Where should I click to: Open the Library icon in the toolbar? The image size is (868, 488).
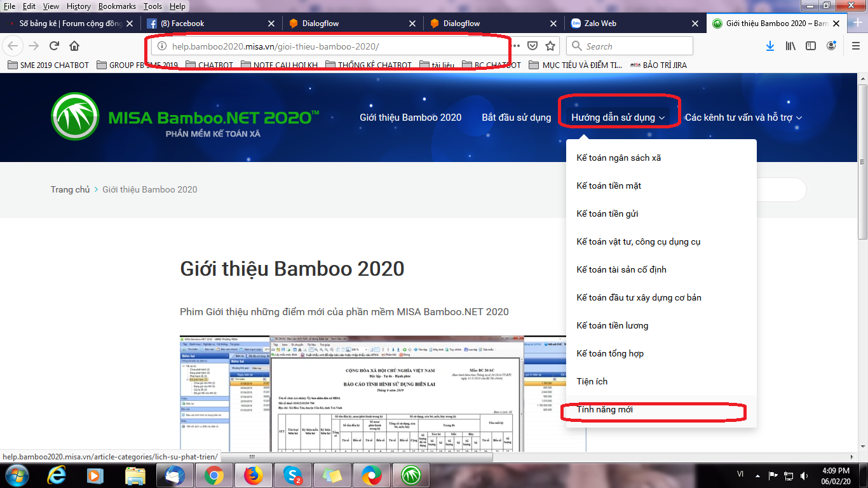coord(790,46)
